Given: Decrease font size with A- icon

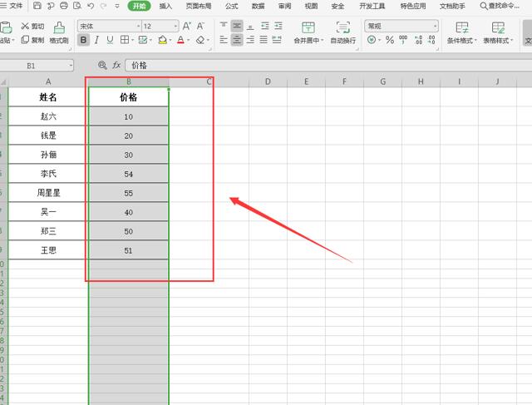Looking at the screenshot, I should (200, 26).
